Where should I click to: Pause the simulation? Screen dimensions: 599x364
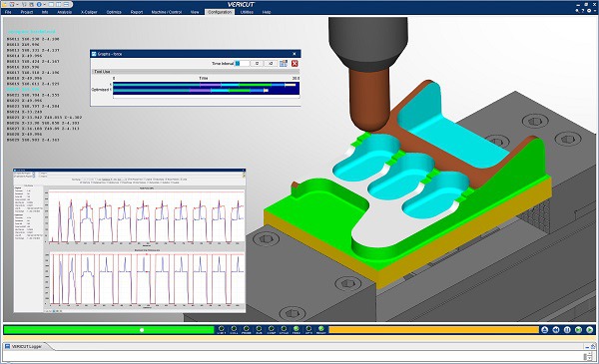567,330
